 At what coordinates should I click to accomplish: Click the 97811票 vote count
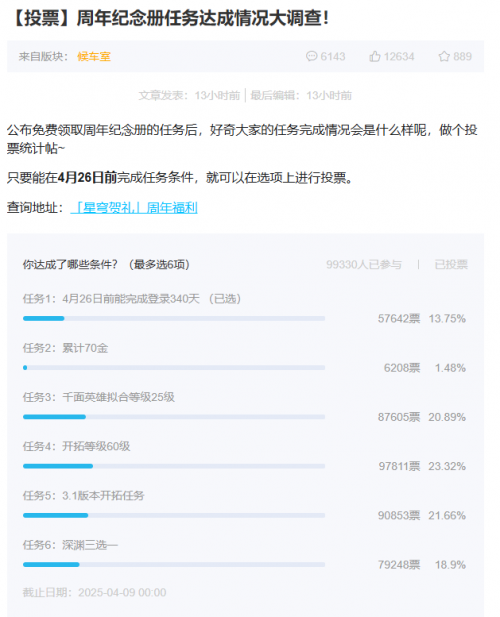point(399,466)
